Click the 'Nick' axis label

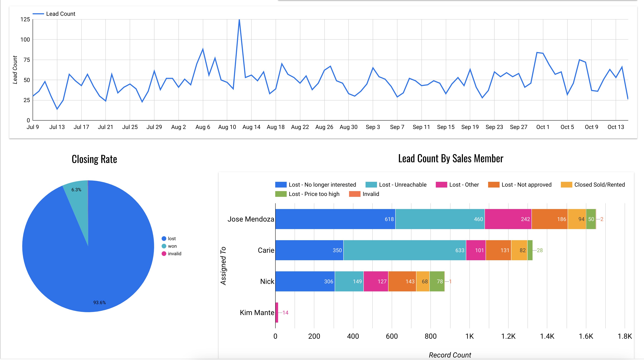[267, 282]
